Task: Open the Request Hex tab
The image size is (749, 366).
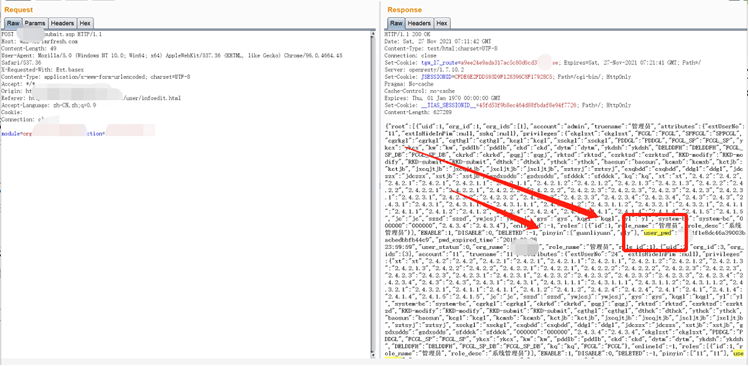Action: coord(85,23)
